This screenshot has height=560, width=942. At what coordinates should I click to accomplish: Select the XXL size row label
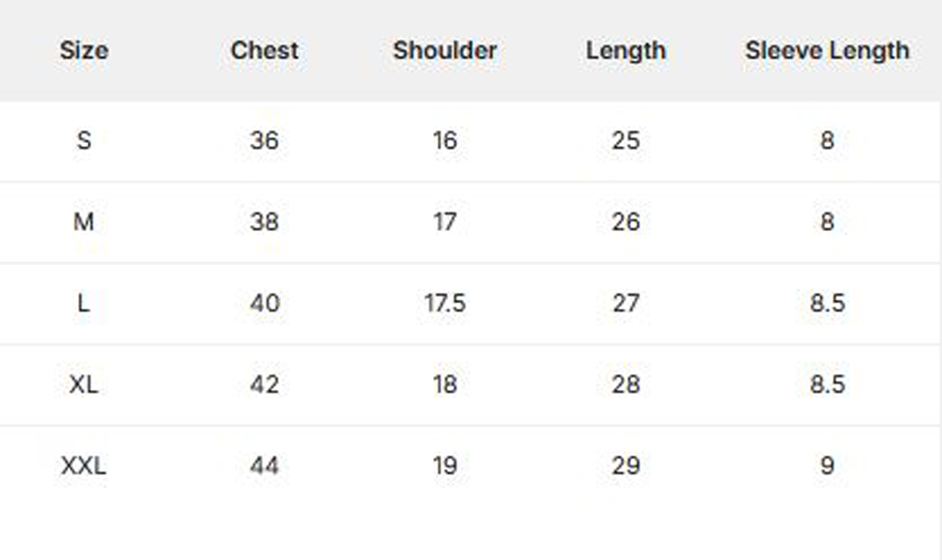tap(84, 466)
